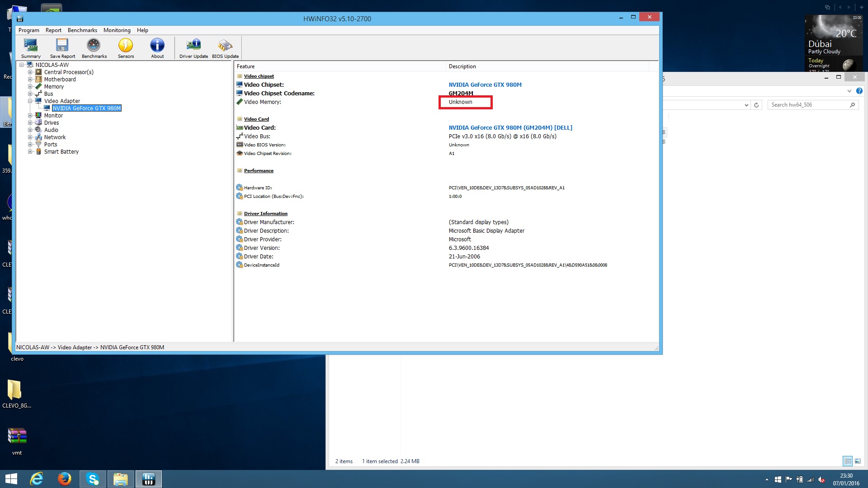
Task: Open the Help menu
Action: click(142, 30)
